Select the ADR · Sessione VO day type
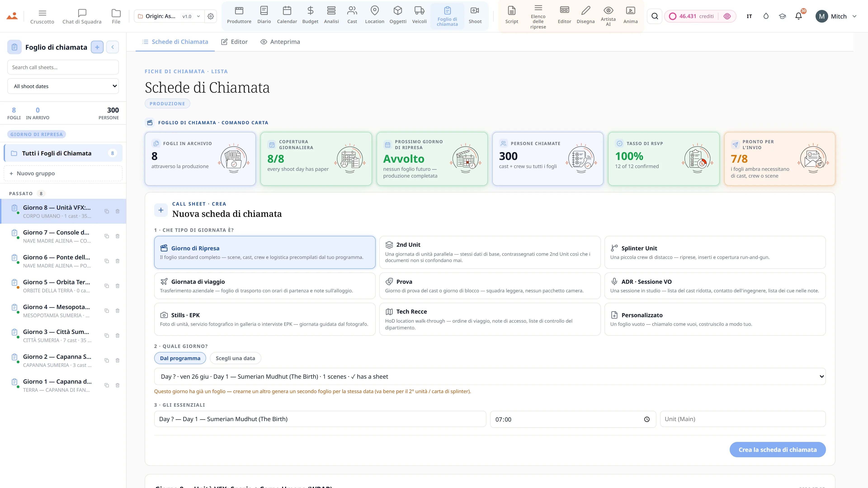Image resolution: width=868 pixels, height=488 pixels. (715, 286)
